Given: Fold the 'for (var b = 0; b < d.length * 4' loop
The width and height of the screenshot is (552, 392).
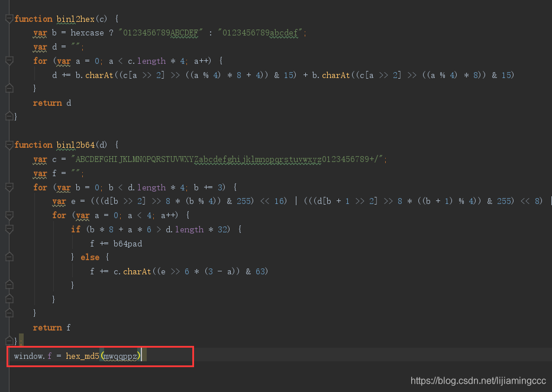Looking at the screenshot, I should click(9, 187).
